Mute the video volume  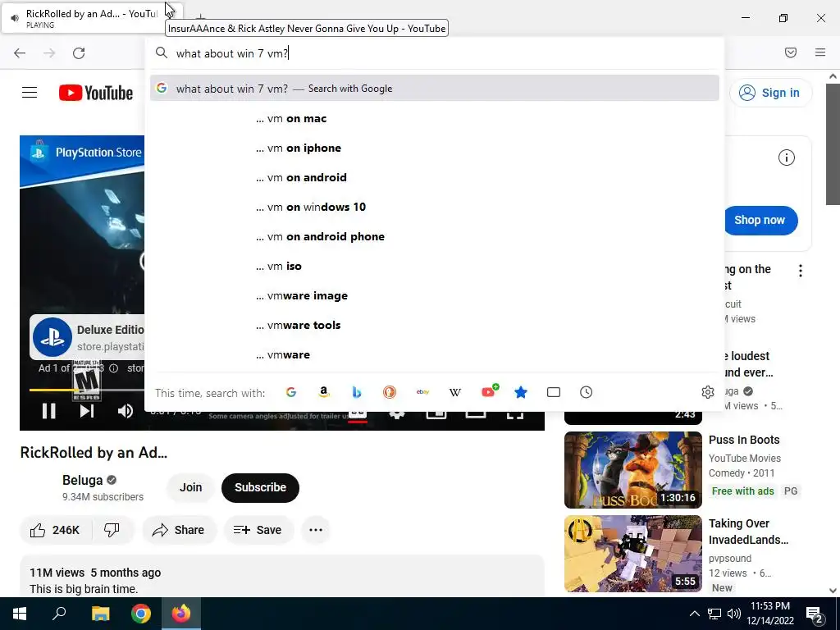click(126, 411)
